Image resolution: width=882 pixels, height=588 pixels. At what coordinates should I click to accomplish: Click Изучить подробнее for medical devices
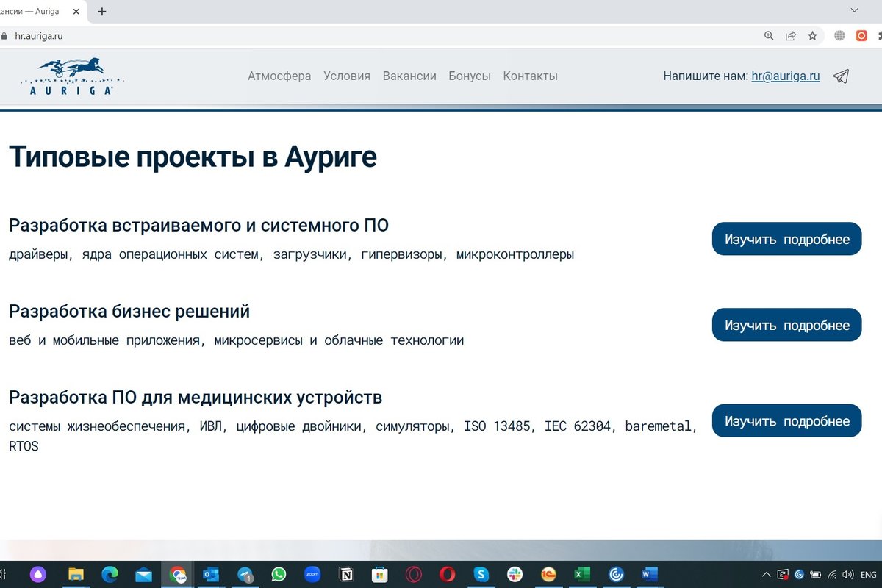pos(786,421)
